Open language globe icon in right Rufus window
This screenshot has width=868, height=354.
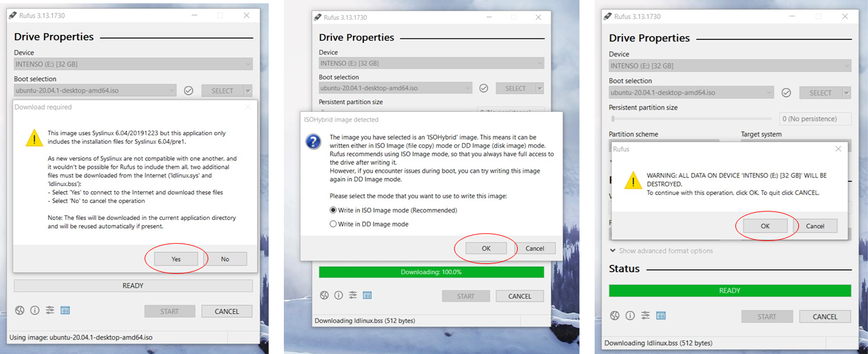(614, 316)
